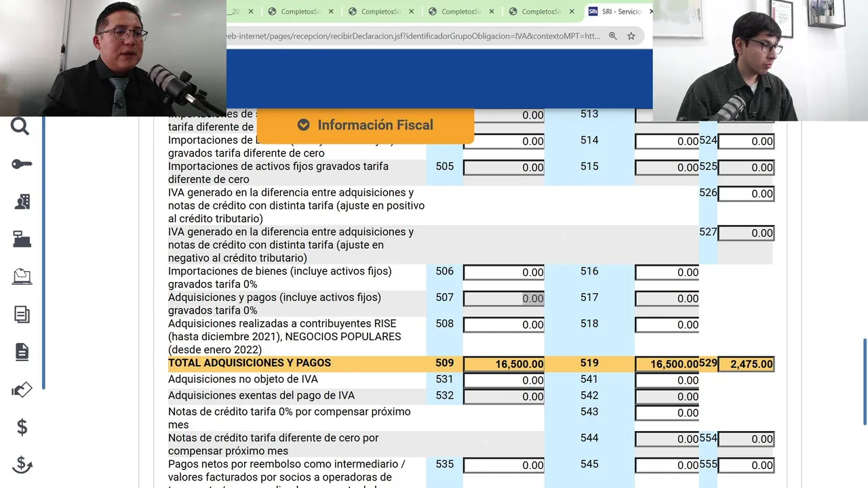Select total 16,500.00 in field 509
Viewport: 868px width, 488px height.
[x=504, y=364]
